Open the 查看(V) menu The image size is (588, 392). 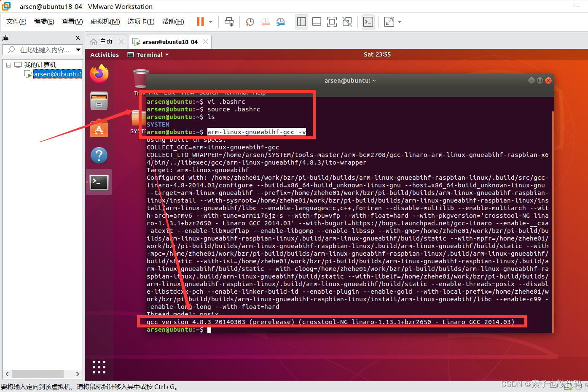click(x=72, y=22)
